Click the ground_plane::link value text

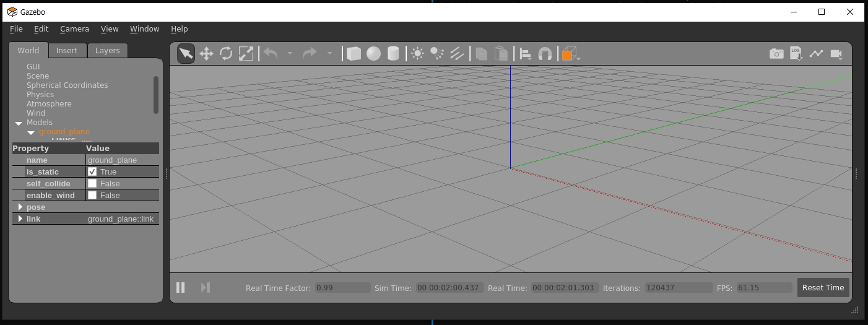point(121,219)
